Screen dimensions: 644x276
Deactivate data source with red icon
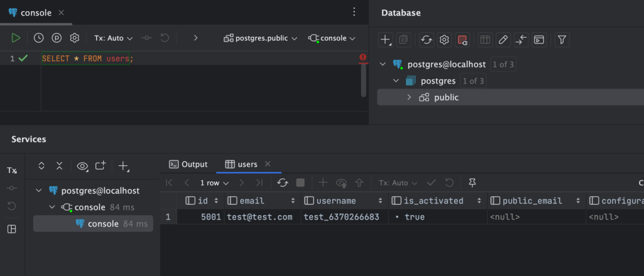(463, 40)
